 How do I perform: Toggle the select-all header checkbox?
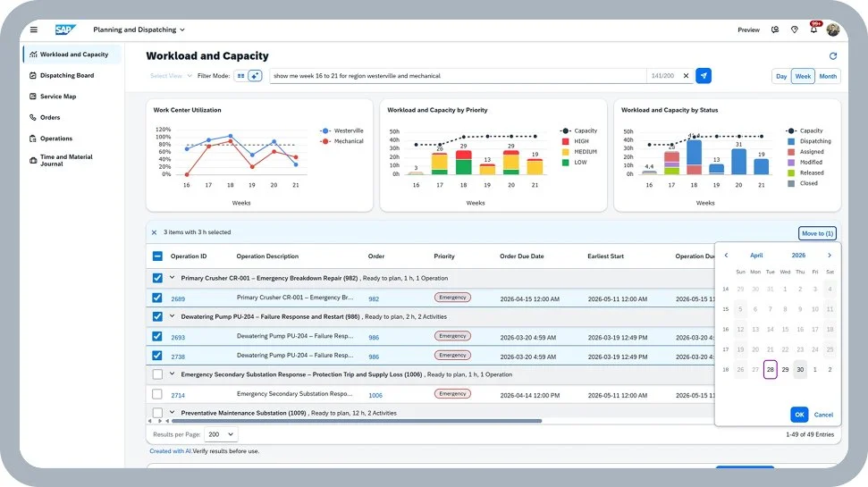tap(157, 256)
